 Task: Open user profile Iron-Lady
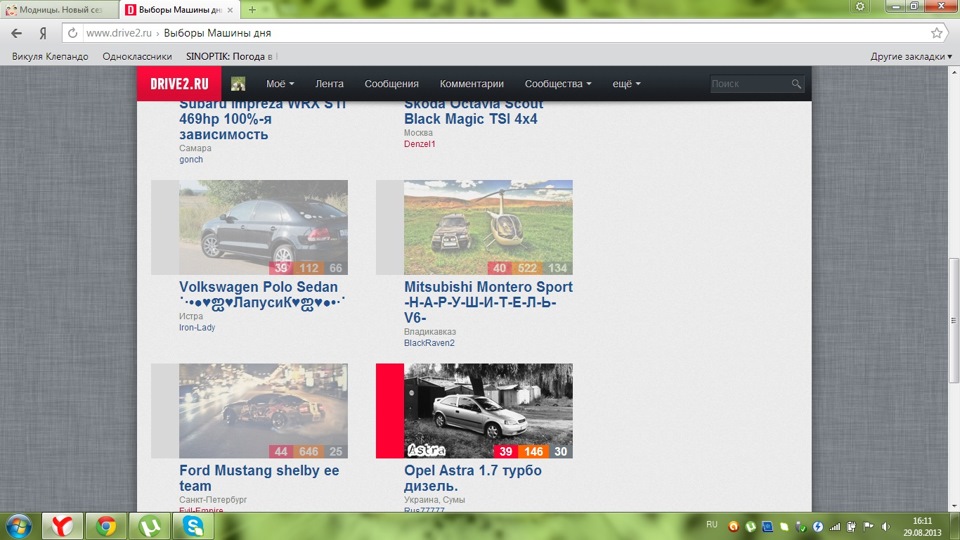[197, 328]
